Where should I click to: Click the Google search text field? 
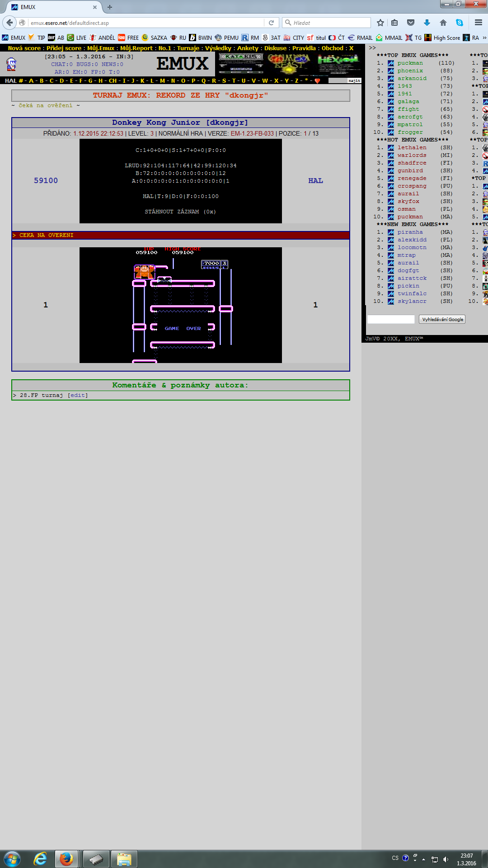pos(391,320)
